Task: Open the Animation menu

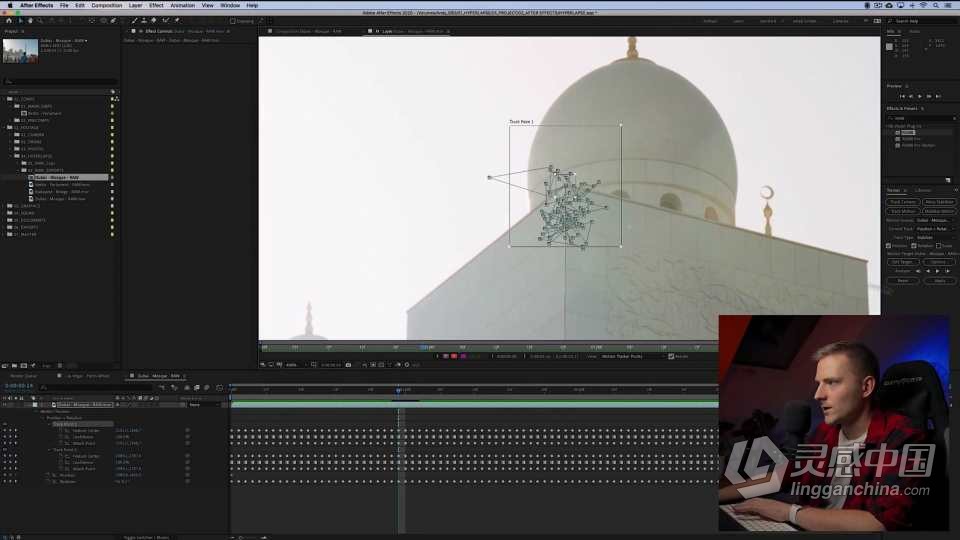Action: pos(182,5)
